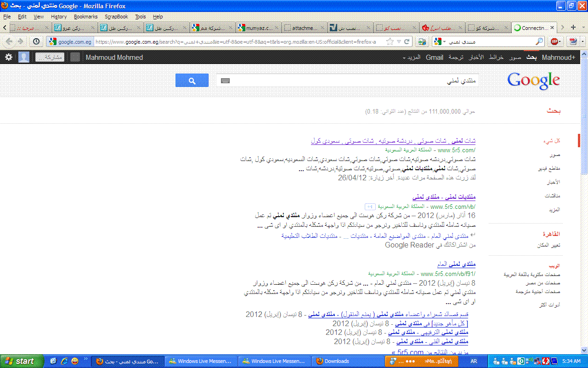
Task: Bookmark this page with the star icon
Action: point(390,41)
